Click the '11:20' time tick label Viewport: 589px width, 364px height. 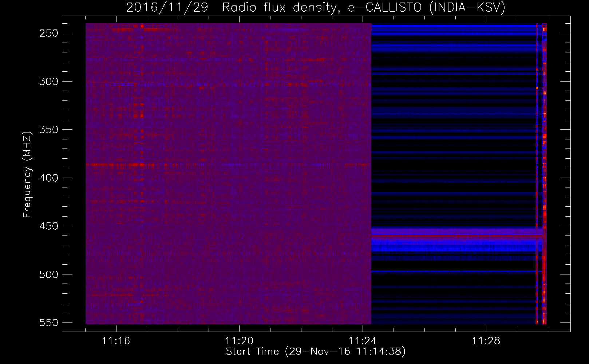240,341
